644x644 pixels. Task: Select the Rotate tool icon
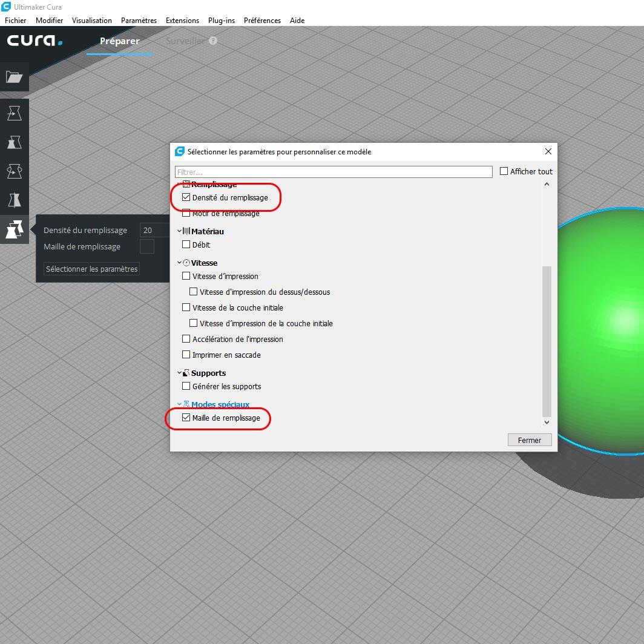(x=14, y=171)
